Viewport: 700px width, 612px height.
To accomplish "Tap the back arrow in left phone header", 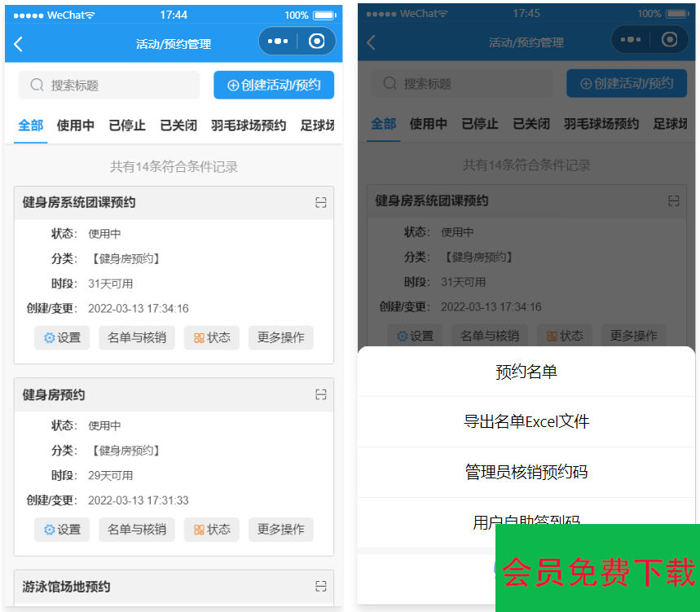I will (19, 44).
